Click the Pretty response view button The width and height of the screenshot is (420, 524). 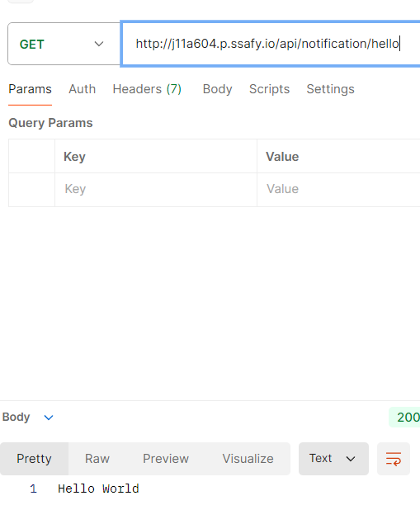34,459
